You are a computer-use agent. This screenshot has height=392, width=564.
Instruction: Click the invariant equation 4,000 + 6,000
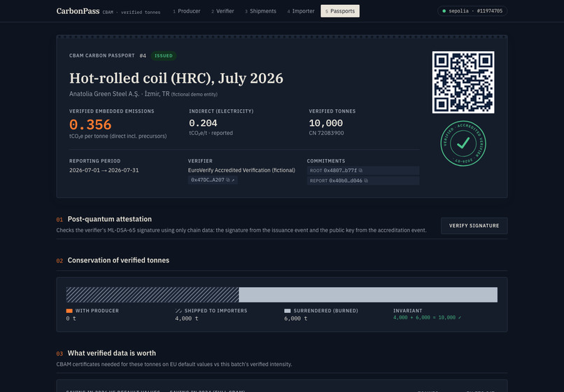tap(427, 318)
